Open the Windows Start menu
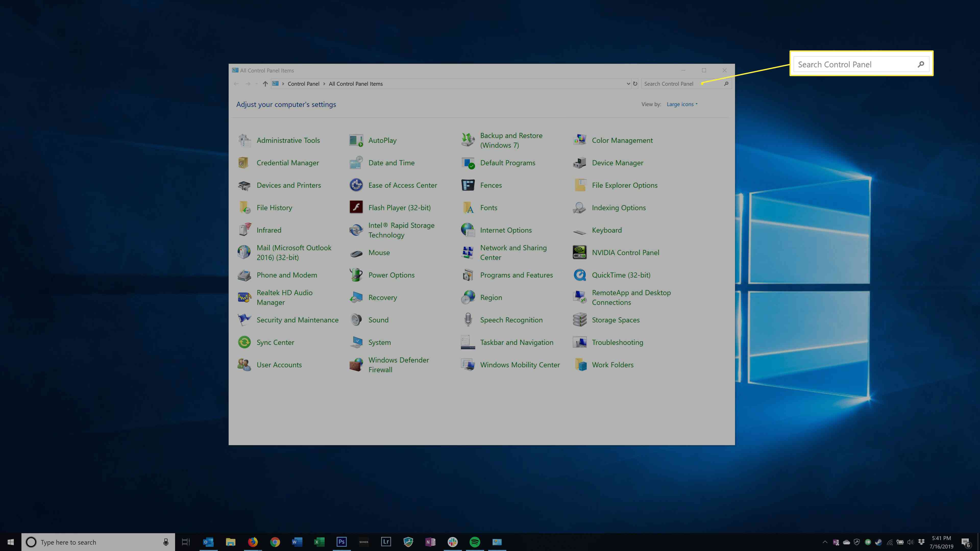Screen dimensions: 980x551 tap(11, 542)
